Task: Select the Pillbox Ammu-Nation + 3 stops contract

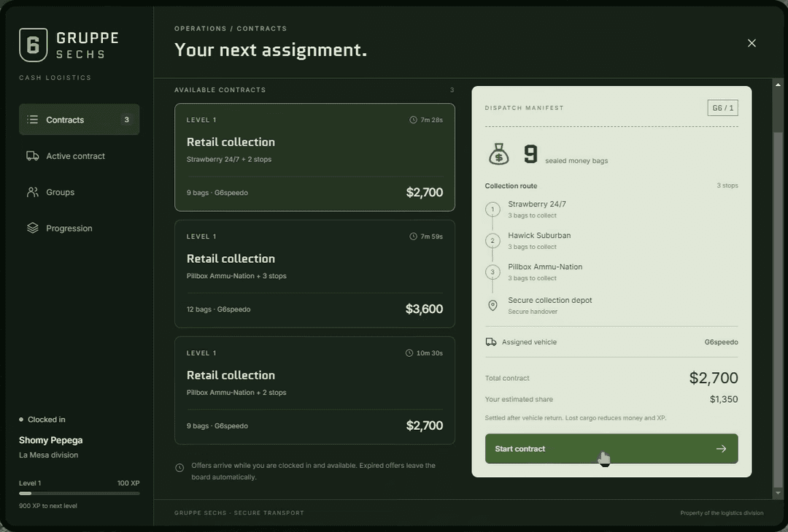Action: coord(314,274)
